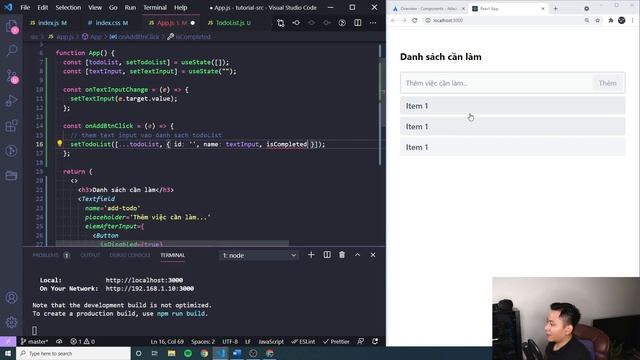The height and width of the screenshot is (360, 640).
Task: Click the localhost:3000 link in terminal
Action: 144,280
